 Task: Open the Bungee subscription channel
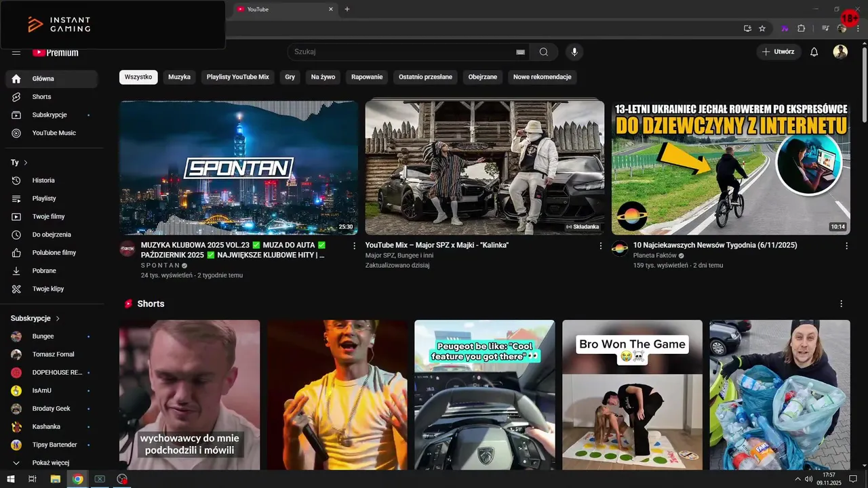(52, 336)
